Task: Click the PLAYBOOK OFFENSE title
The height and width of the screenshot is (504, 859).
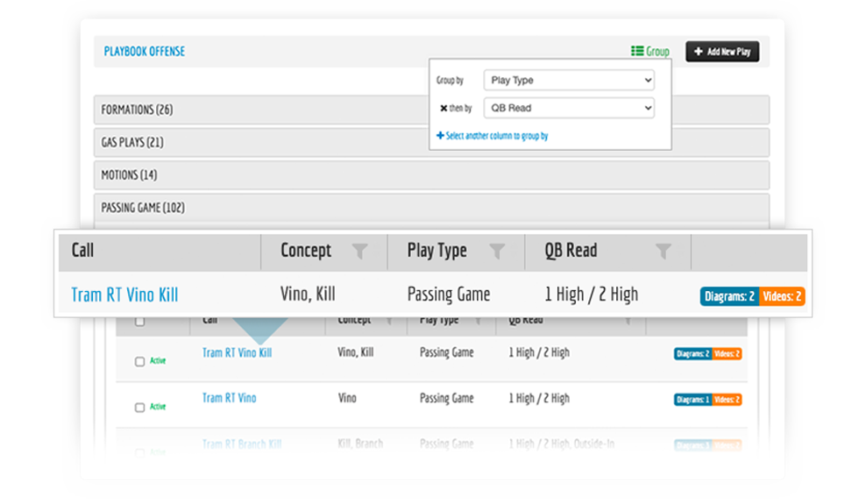Action: 145,52
